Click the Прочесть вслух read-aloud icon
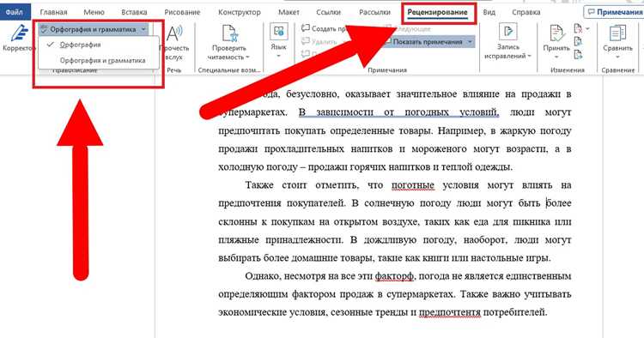644x338 pixels. 174,33
